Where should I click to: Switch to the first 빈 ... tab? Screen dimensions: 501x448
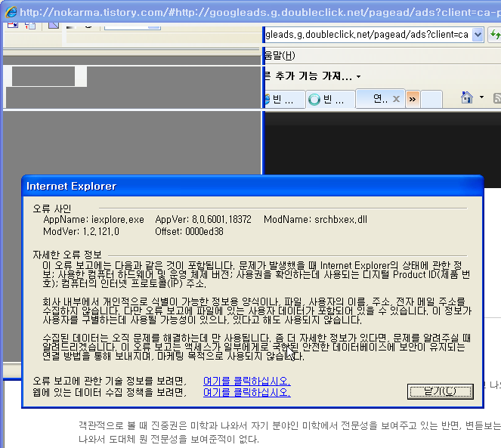click(x=283, y=100)
